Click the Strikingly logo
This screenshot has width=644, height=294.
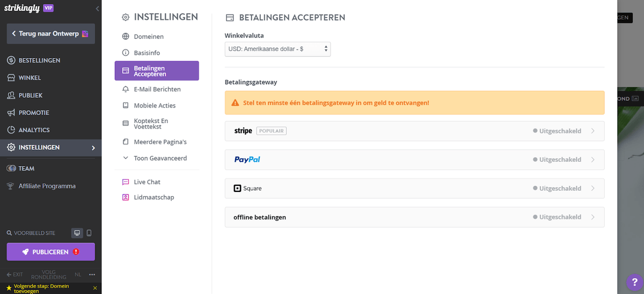(x=23, y=8)
